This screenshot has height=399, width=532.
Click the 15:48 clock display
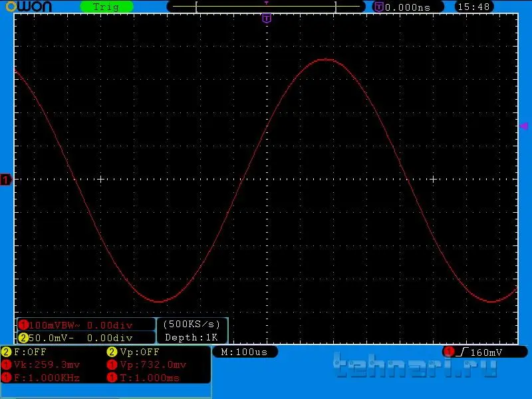pos(473,7)
